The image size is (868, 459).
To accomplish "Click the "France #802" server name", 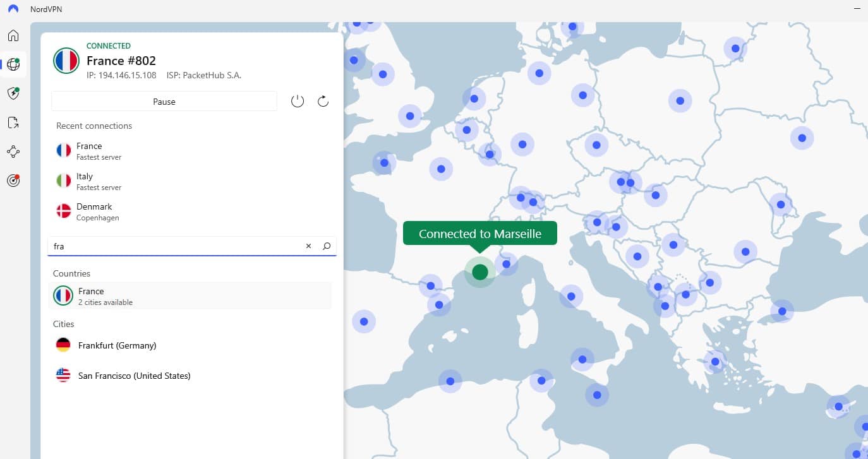I will [121, 61].
